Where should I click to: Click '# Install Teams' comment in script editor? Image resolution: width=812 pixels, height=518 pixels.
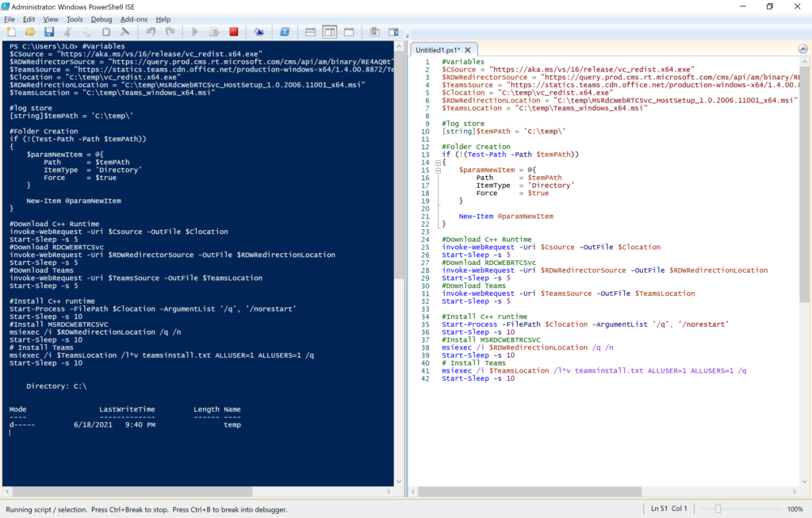coord(474,363)
